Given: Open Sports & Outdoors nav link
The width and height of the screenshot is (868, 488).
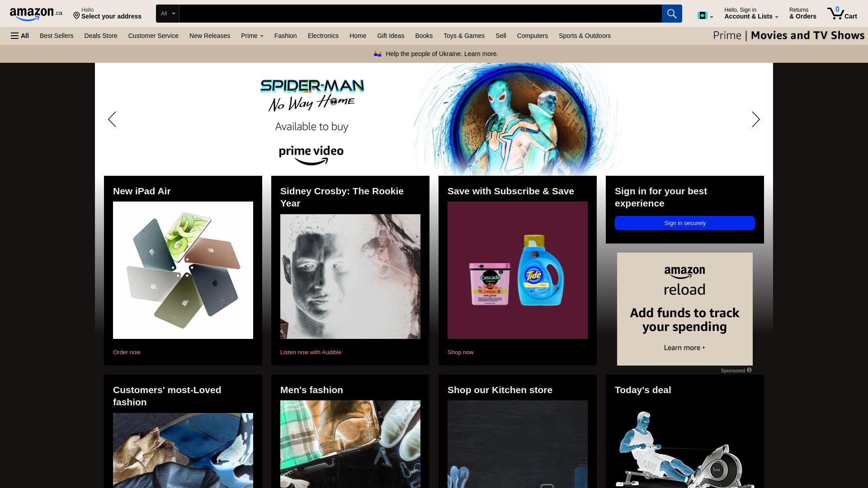Looking at the screenshot, I should point(585,36).
